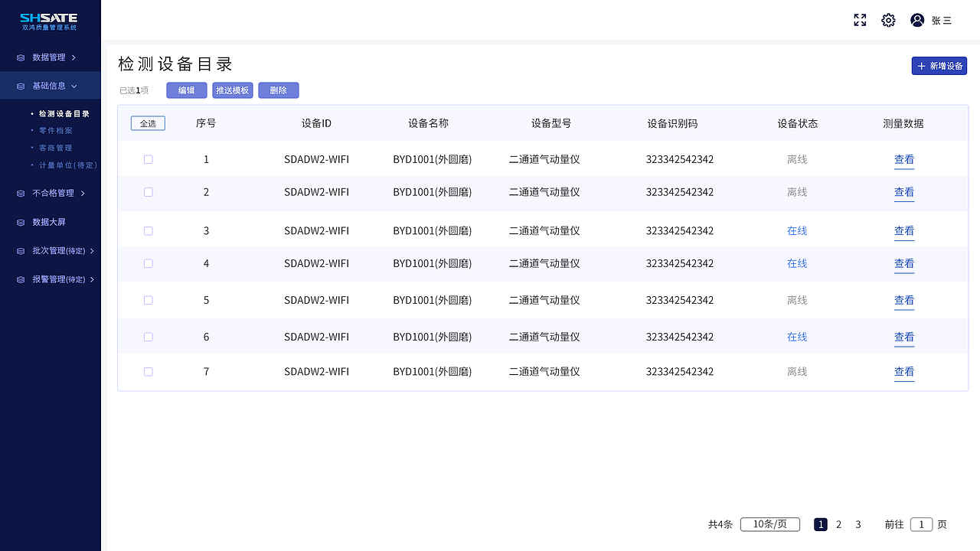Click the 基础信息 sidebar icon
Image resolution: width=980 pixels, height=551 pixels.
coord(18,86)
